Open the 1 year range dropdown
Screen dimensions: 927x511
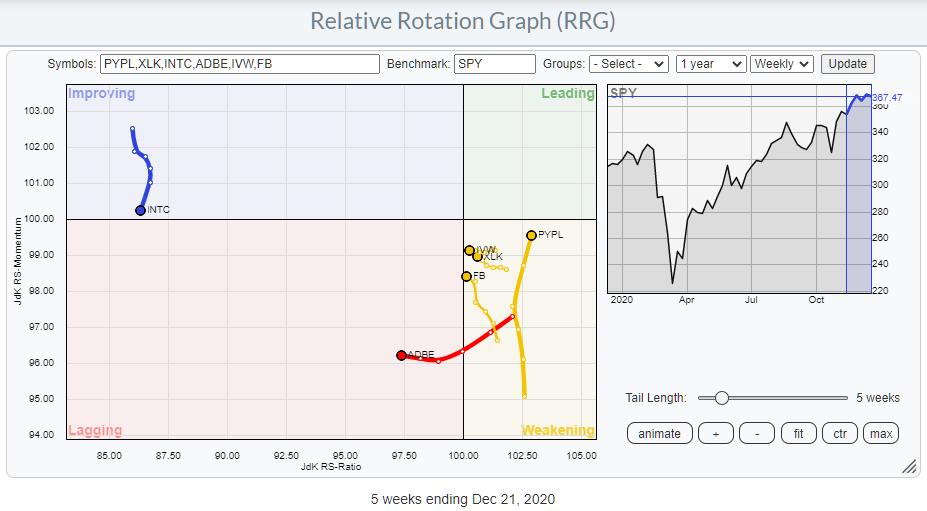(x=711, y=64)
